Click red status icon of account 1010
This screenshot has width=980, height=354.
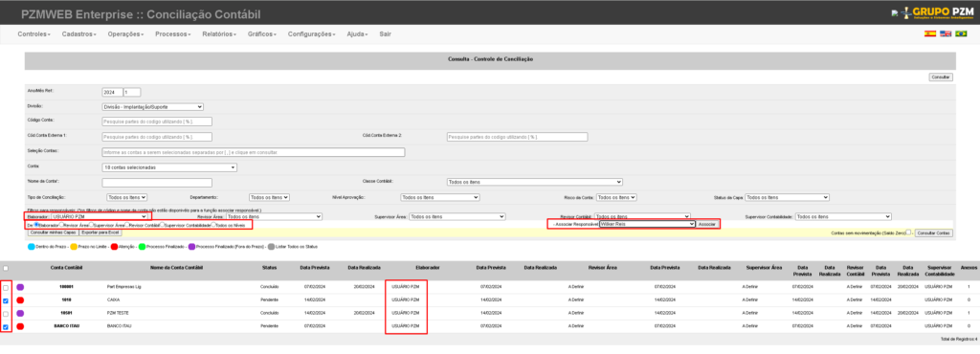pyautogui.click(x=21, y=300)
